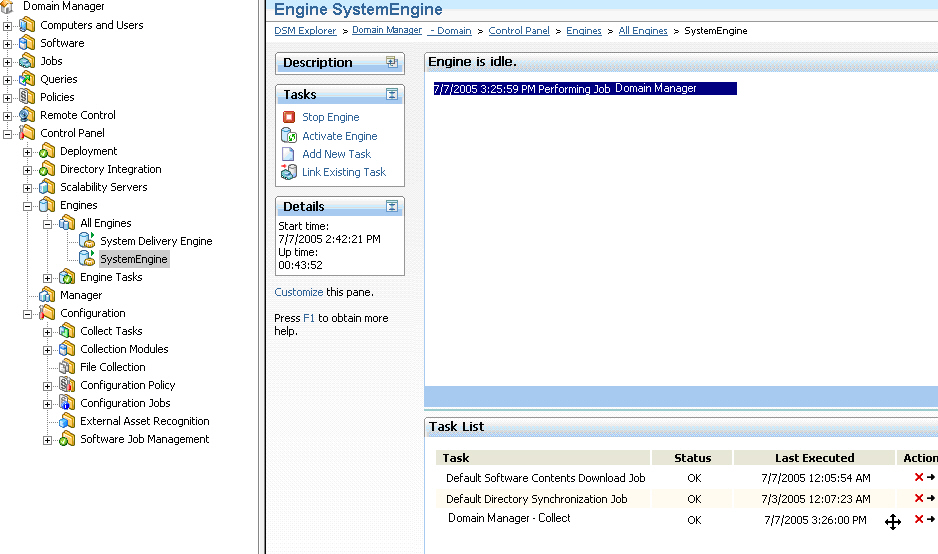Collapse the Details pane
938x554 pixels.
pos(392,206)
